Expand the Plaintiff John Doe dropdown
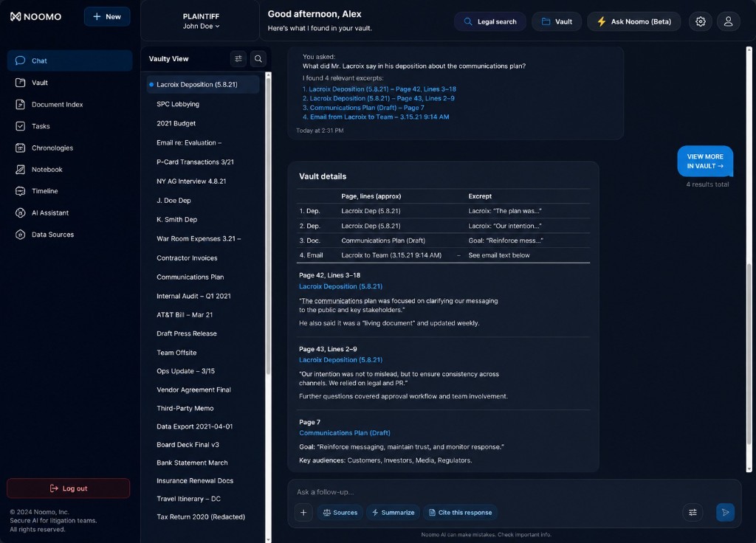This screenshot has height=543, width=756. point(201,21)
